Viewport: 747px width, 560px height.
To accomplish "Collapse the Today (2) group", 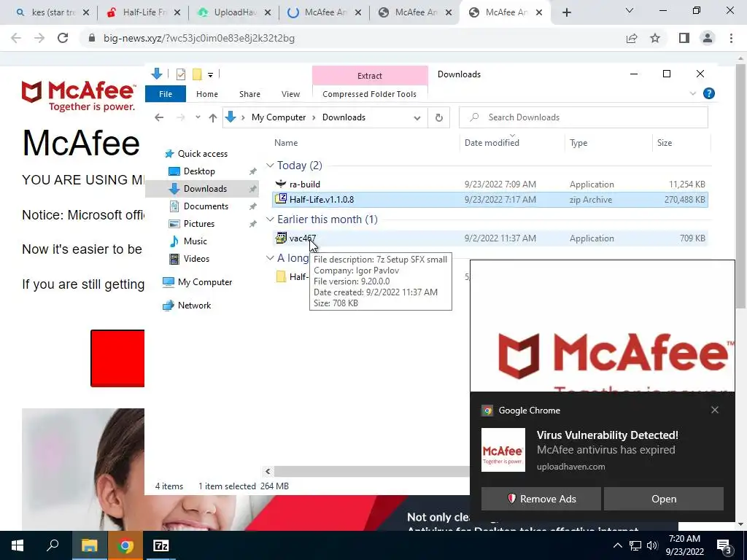I will [270, 166].
